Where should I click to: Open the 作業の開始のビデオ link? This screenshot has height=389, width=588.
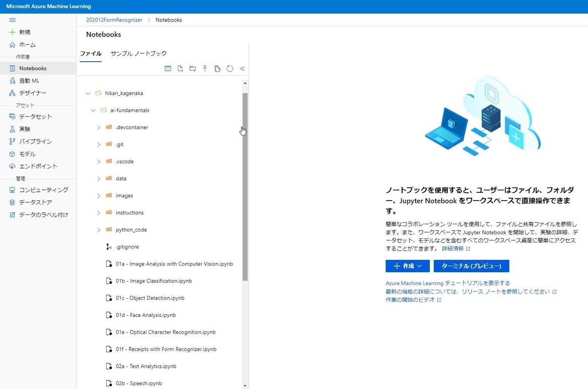click(x=414, y=300)
